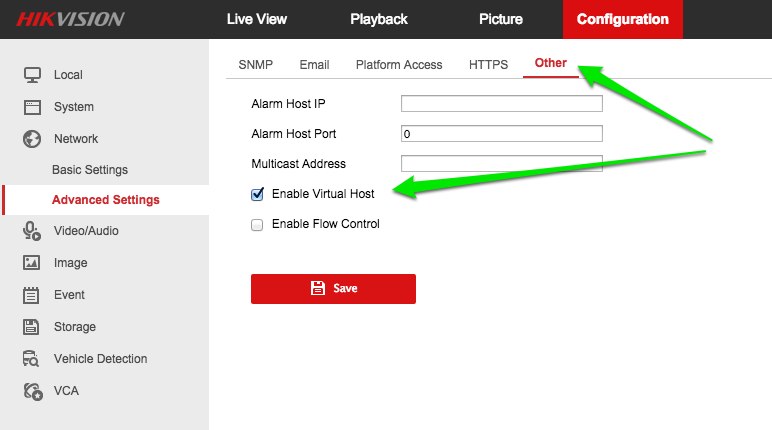Click the Local monitor icon in sidebar

point(32,75)
